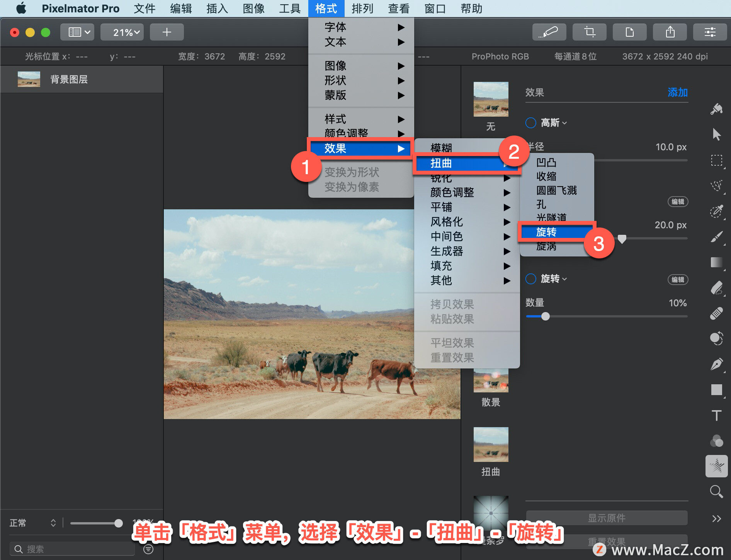
Task: Select the 背景图层 layer row
Action: (x=82, y=79)
